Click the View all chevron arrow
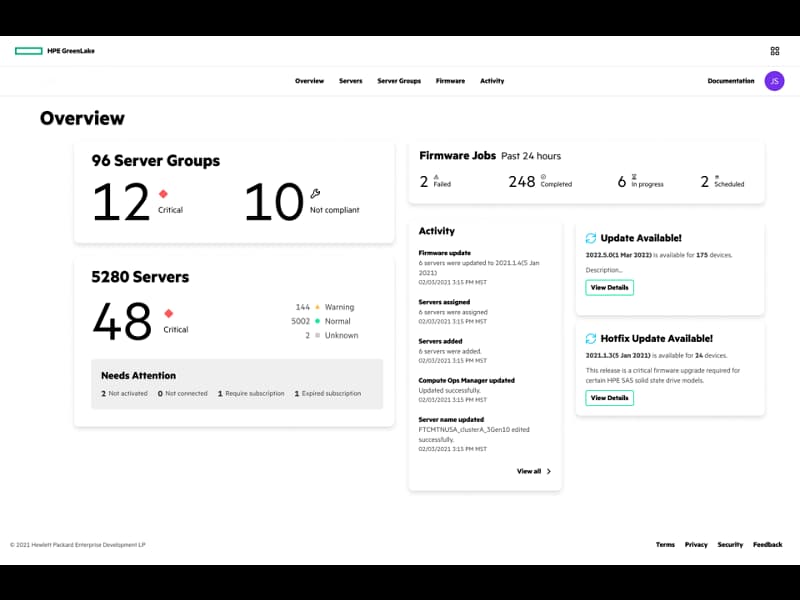 tap(549, 471)
